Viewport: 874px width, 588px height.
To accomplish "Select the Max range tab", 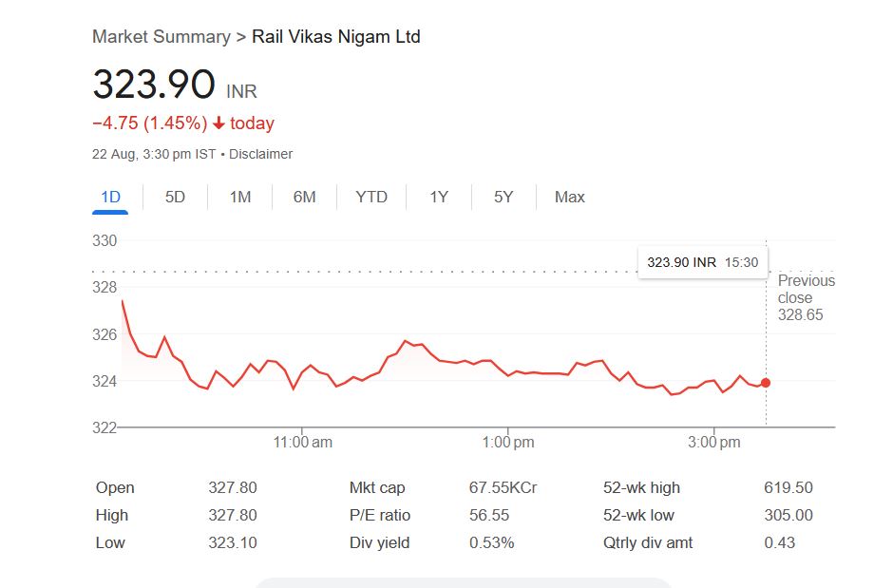I will tap(570, 197).
